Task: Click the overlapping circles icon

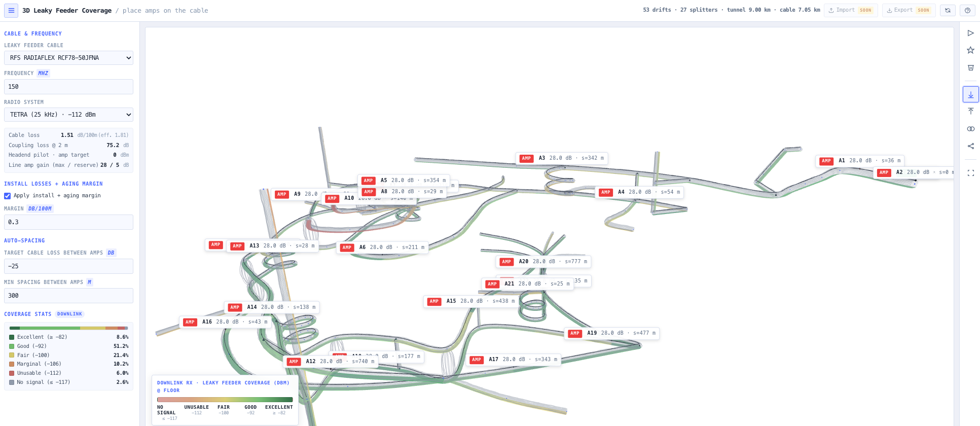Action: pyautogui.click(x=971, y=129)
